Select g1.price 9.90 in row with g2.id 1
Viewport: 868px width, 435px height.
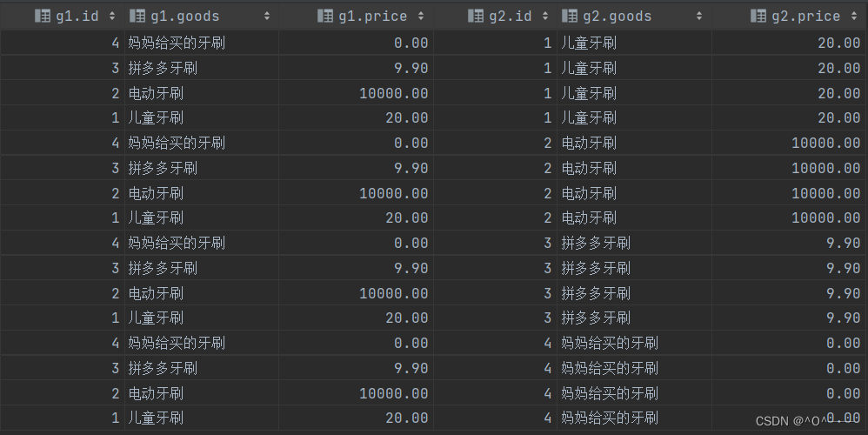[411, 68]
